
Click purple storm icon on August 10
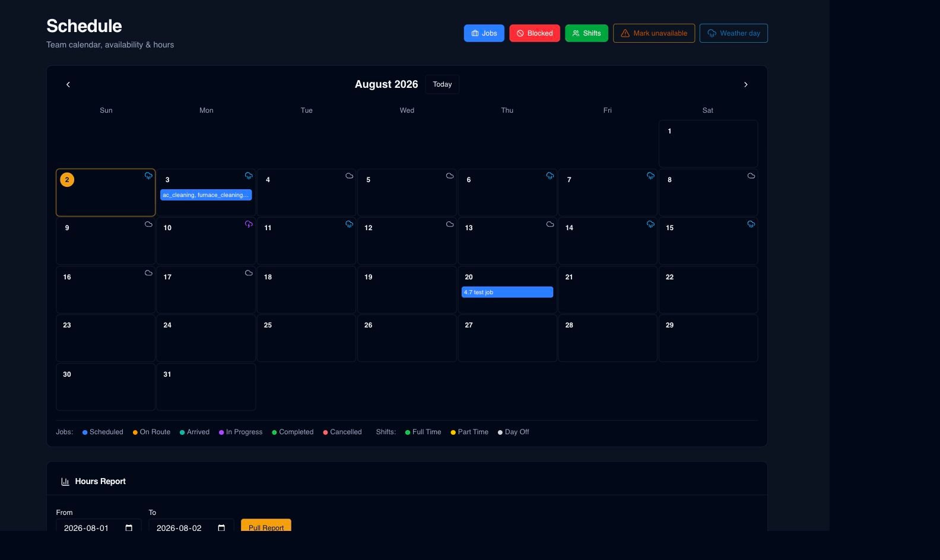coord(249,224)
